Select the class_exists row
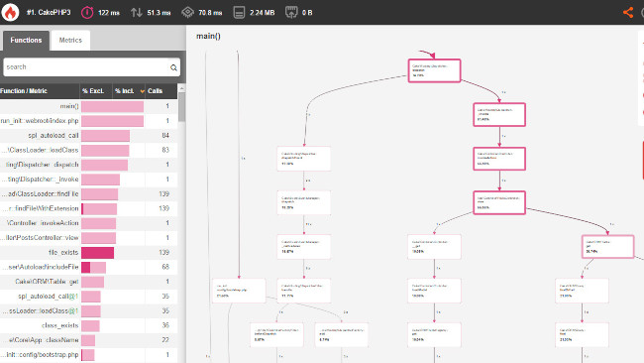Image resolution: width=644 pixels, height=363 pixels. (x=89, y=325)
